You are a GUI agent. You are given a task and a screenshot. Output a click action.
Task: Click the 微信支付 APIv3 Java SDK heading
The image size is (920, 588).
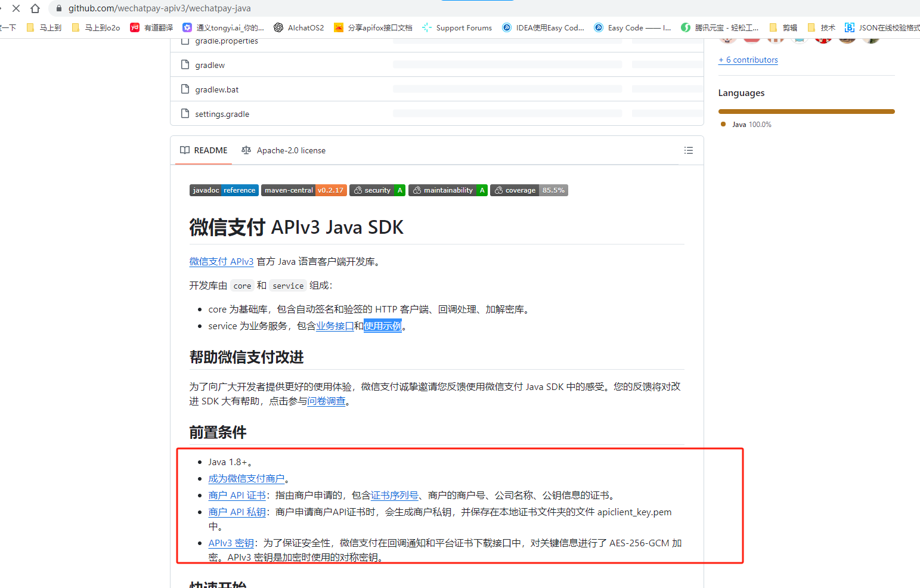(296, 227)
